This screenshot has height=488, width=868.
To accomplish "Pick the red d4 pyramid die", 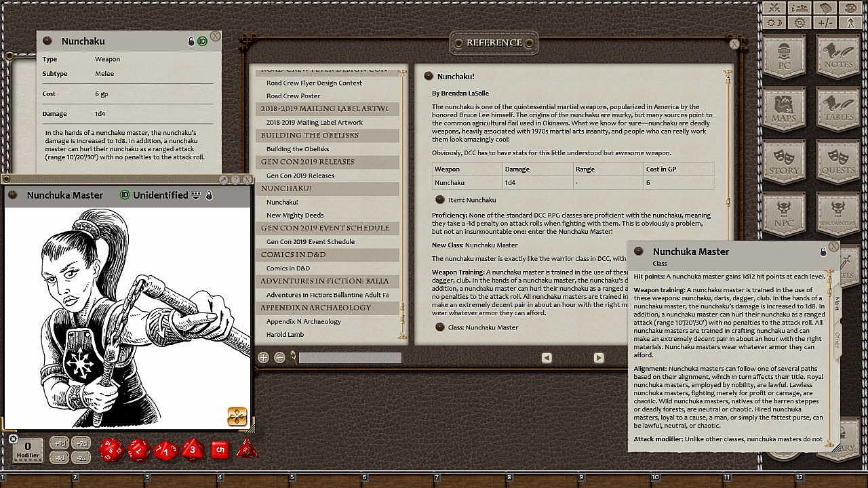I will [x=247, y=449].
